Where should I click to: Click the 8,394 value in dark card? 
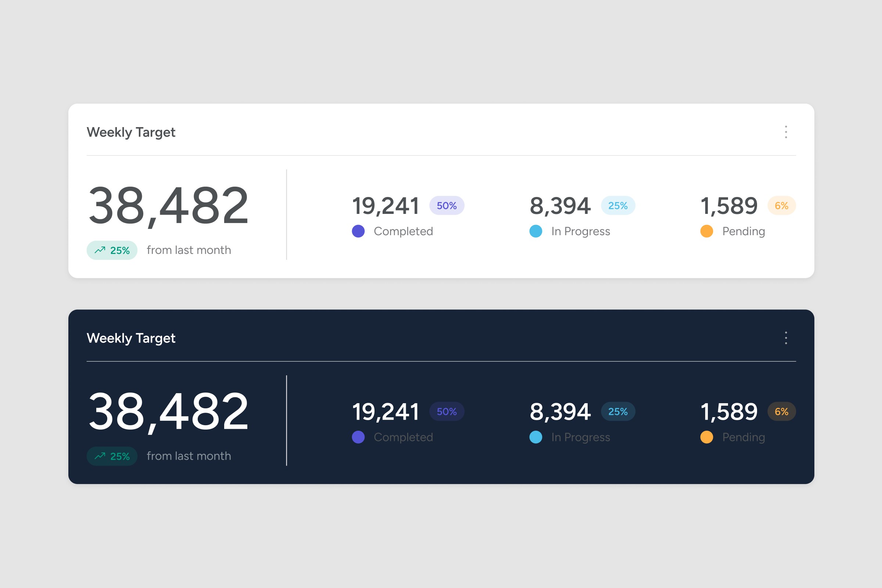point(560,411)
